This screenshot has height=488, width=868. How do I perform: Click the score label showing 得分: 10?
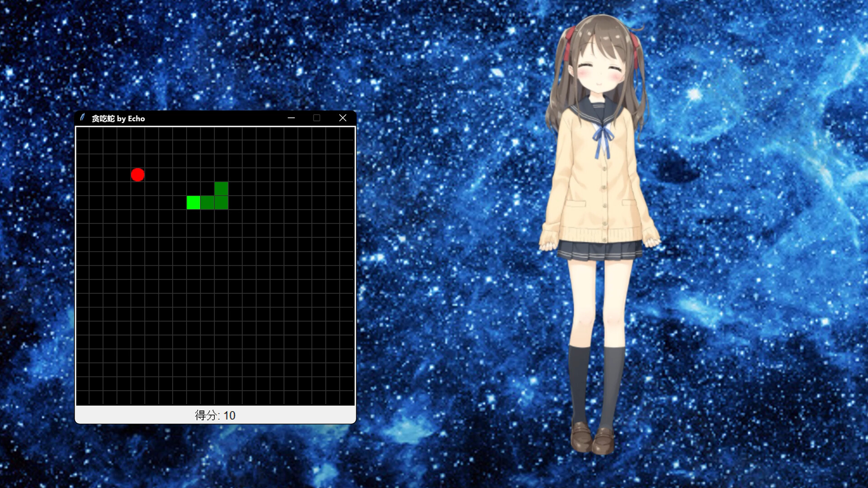[216, 415]
